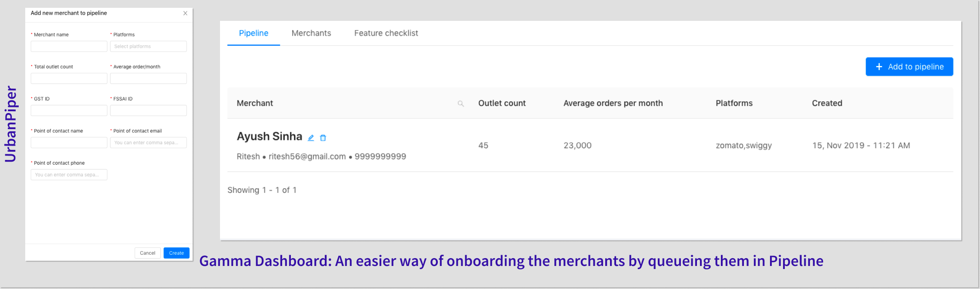Click into the GST ID field
This screenshot has height=289, width=980.
pos(69,111)
